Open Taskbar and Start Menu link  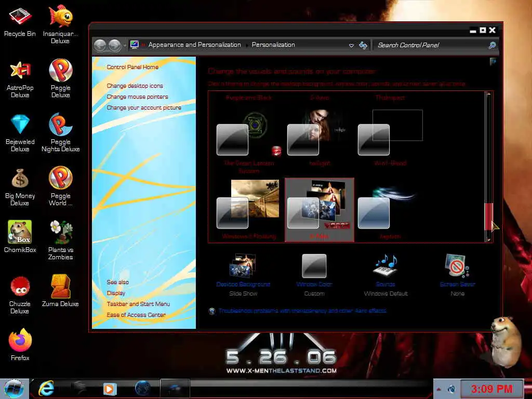click(x=138, y=304)
